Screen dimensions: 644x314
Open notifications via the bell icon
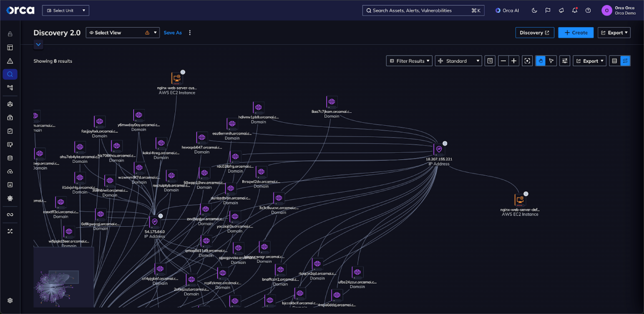[x=574, y=10]
